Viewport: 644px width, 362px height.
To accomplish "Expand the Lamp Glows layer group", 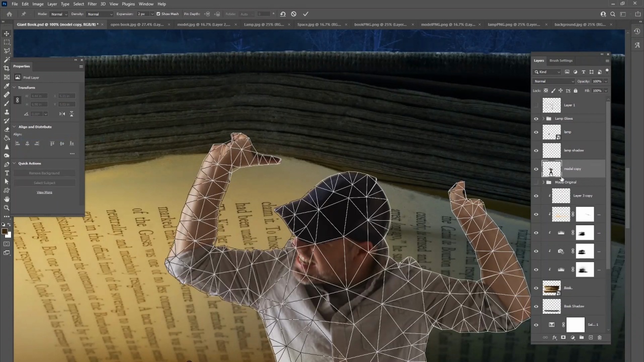I will [x=543, y=119].
